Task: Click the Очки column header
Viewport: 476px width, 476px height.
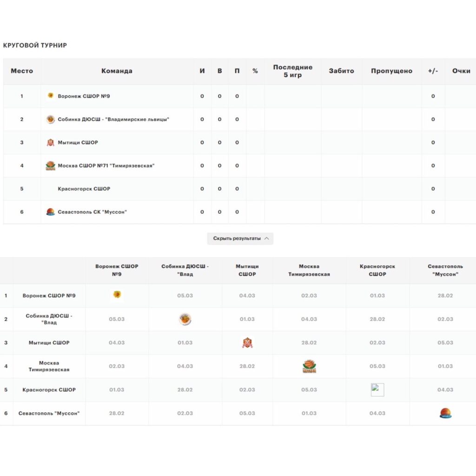Action: coord(461,71)
